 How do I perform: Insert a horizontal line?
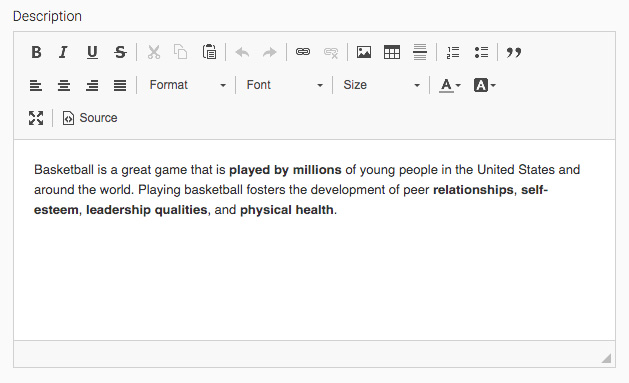420,52
